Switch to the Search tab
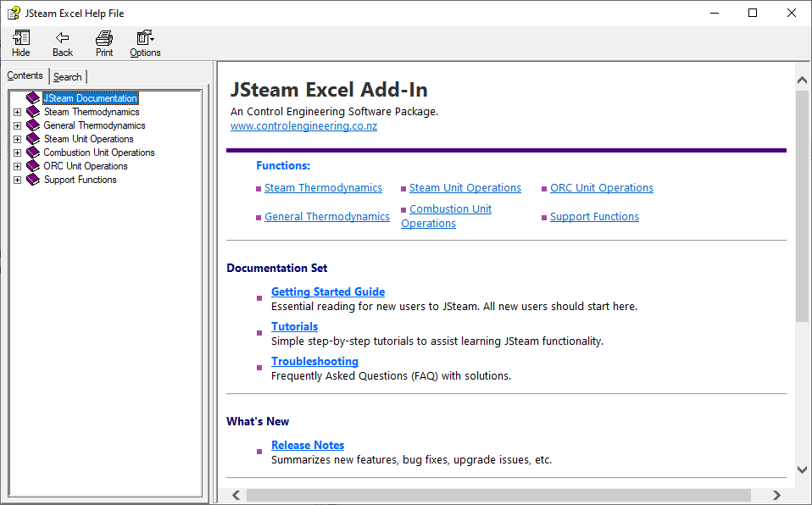The width and height of the screenshot is (812, 505). click(x=68, y=76)
